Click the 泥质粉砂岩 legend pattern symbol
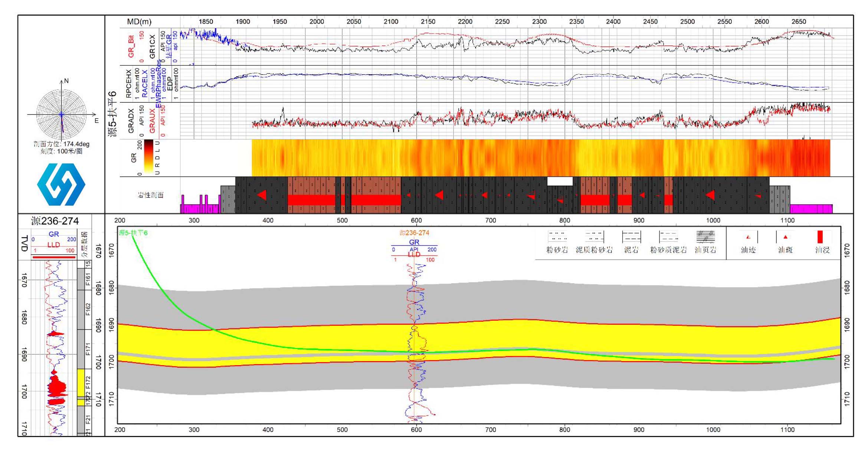Viewport: 868px width, 452px height. [x=595, y=237]
